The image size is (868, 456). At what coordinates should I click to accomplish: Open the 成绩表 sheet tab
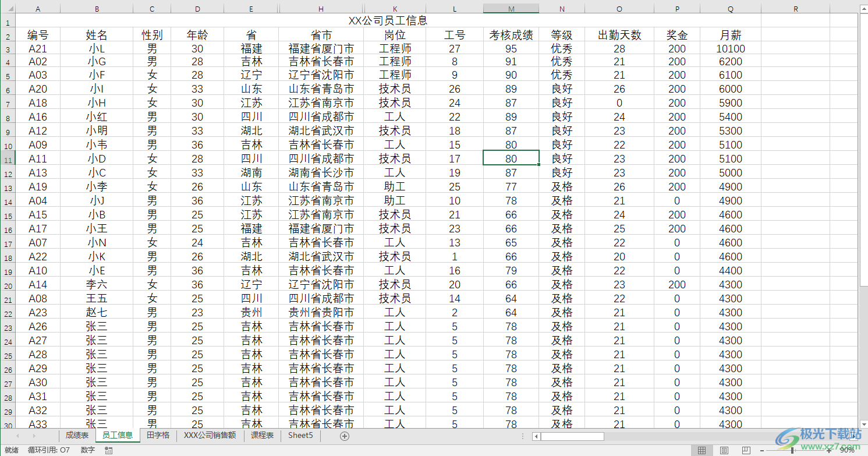pyautogui.click(x=77, y=435)
